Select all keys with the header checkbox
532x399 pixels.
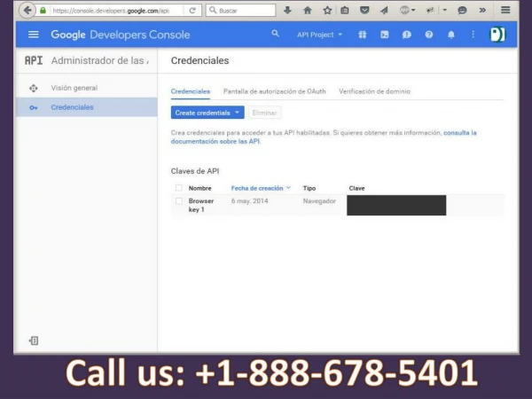(x=179, y=188)
